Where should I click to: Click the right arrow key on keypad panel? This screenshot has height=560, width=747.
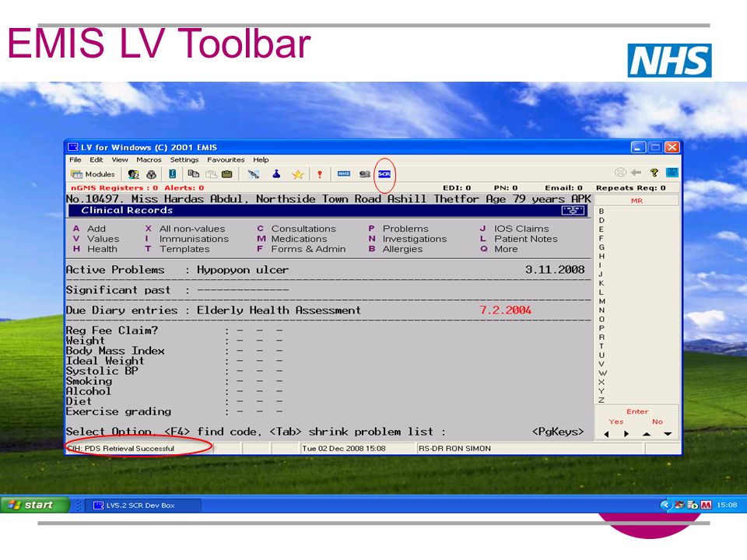[x=626, y=434]
